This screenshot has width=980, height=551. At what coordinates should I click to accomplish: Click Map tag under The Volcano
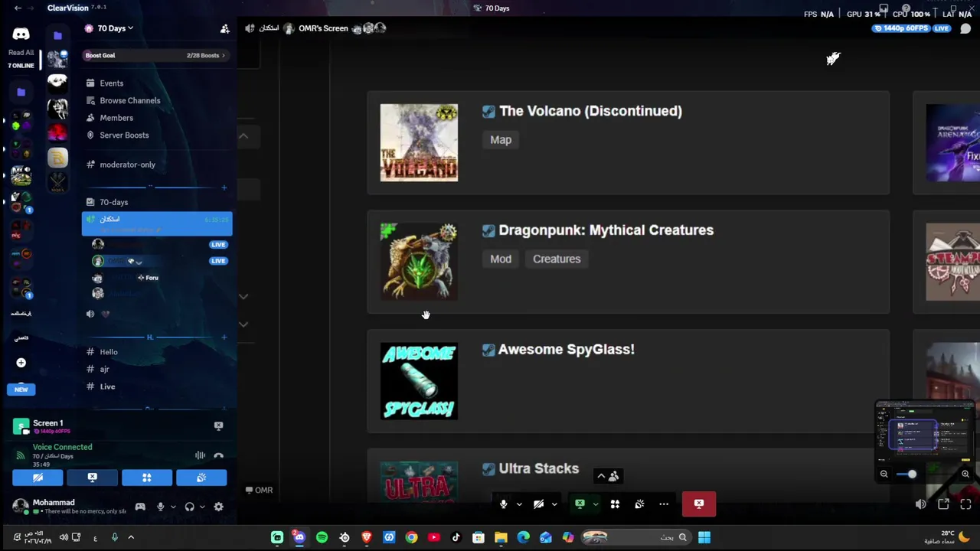pos(501,140)
